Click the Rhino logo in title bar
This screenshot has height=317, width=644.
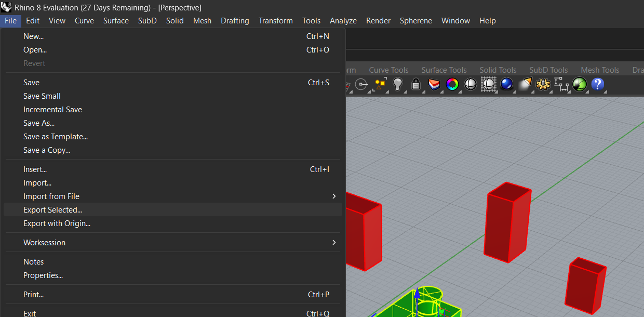point(6,7)
